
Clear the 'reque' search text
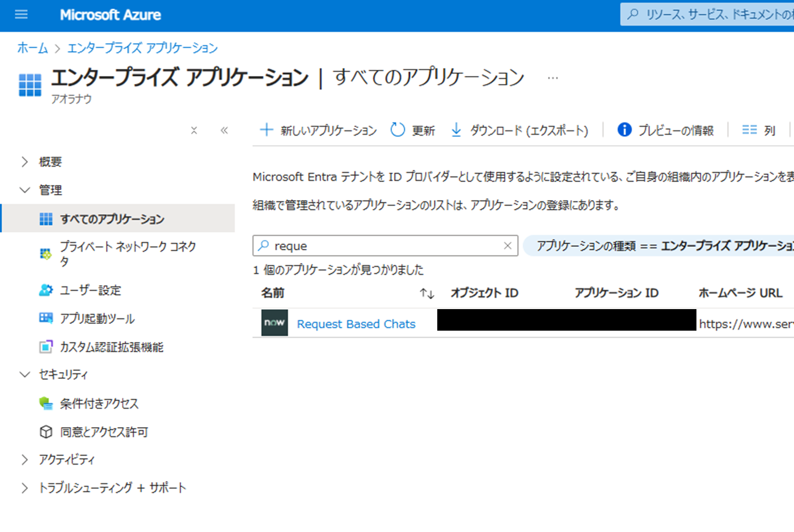click(508, 246)
